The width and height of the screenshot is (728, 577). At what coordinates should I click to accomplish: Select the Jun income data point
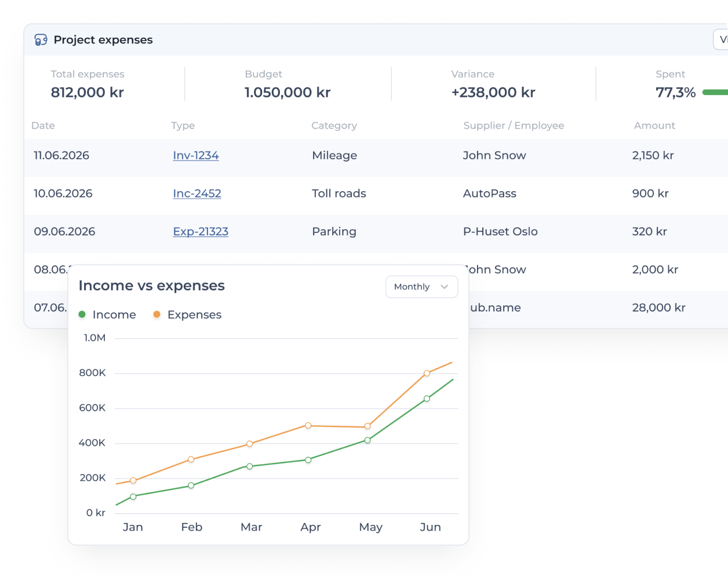[427, 399]
